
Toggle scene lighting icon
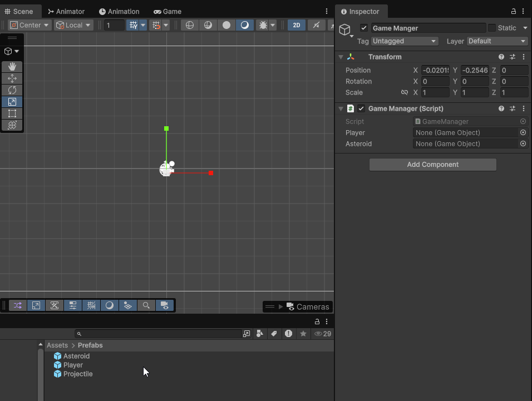coord(245,25)
